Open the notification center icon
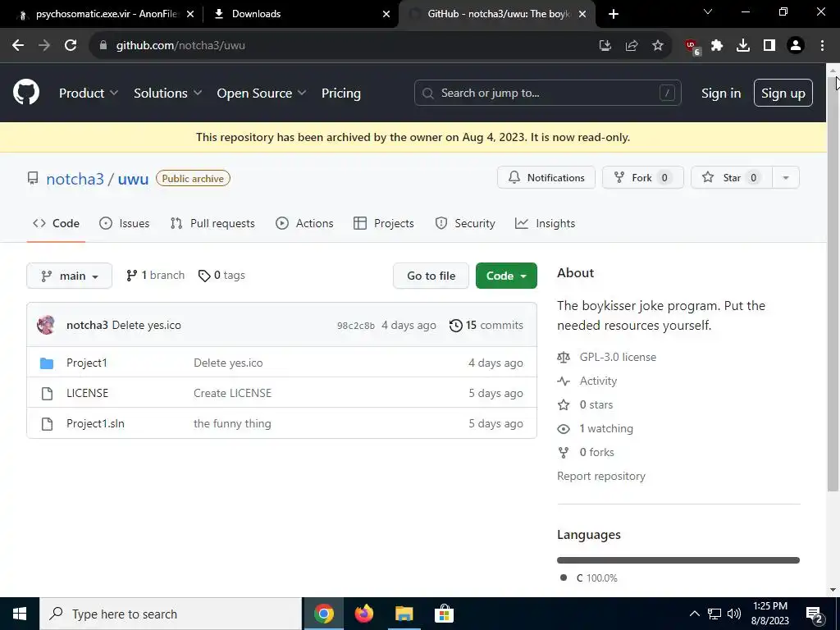The width and height of the screenshot is (840, 630). [814, 614]
